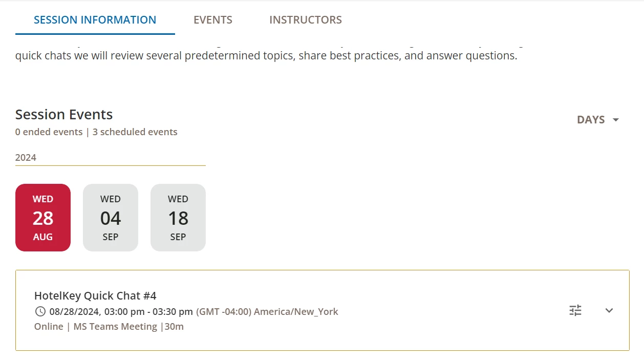This screenshot has width=644, height=361.
Task: Click the clock icon beside event time
Action: click(40, 311)
